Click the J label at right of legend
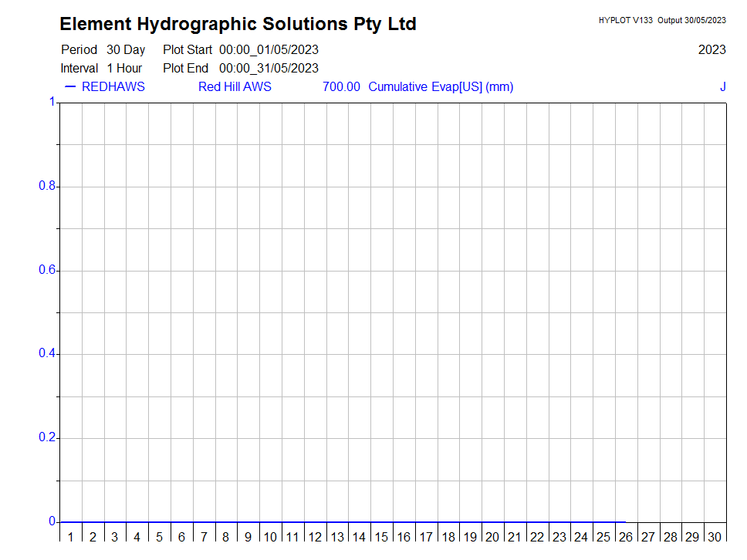This screenshot has width=747, height=560. click(x=722, y=86)
